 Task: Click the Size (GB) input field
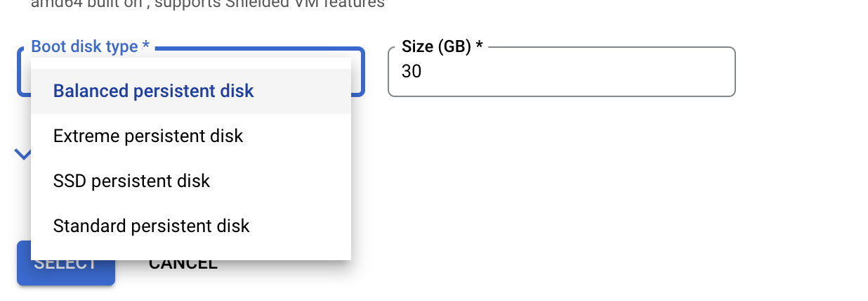point(560,72)
